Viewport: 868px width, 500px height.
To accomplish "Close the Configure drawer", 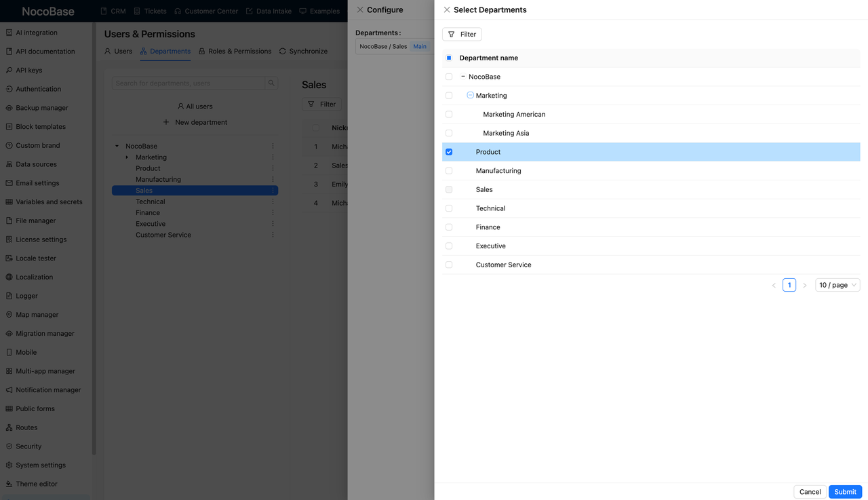I will [359, 10].
